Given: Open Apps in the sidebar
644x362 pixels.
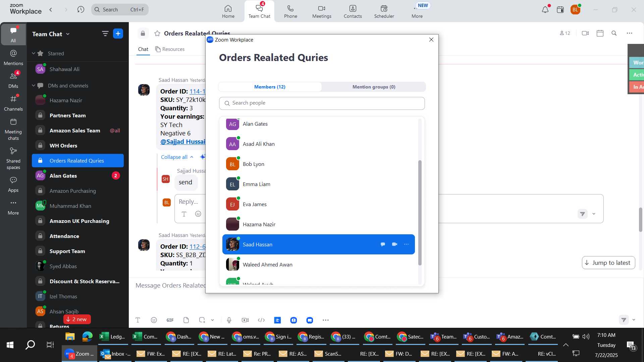Looking at the screenshot, I should tap(13, 184).
